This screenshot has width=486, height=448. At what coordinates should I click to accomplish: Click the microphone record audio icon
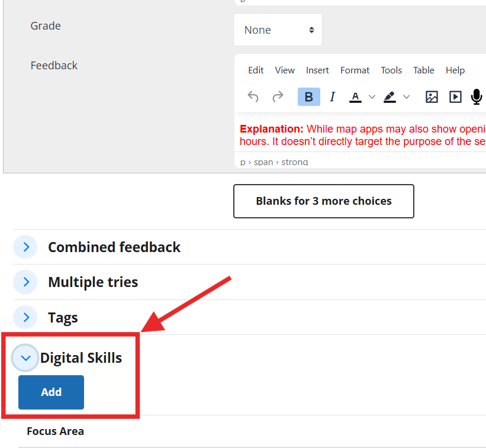(477, 97)
